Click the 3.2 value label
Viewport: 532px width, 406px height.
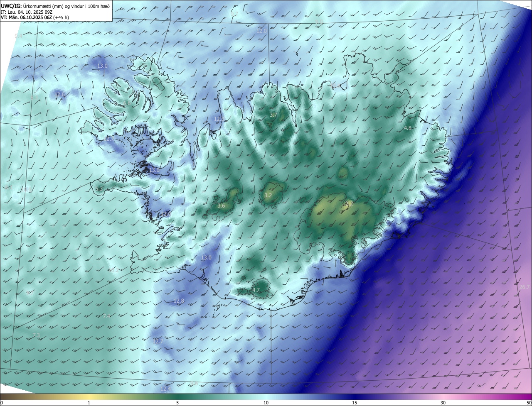pos(268,195)
